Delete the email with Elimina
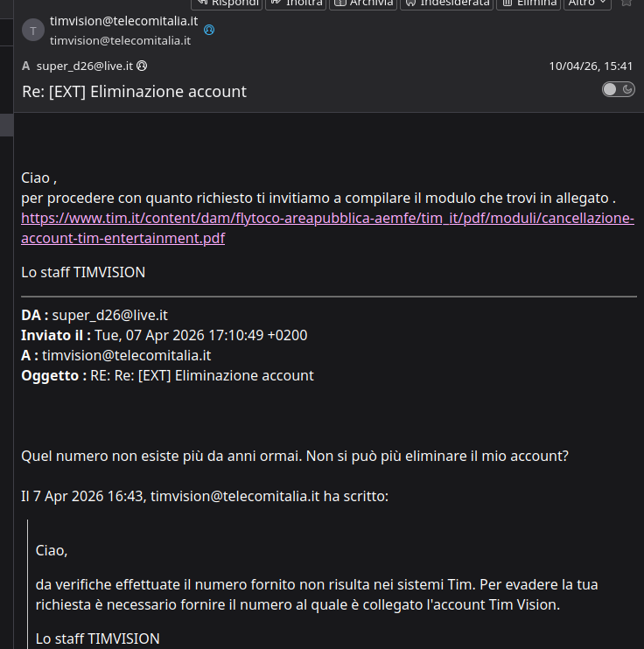The height and width of the screenshot is (649, 644). [x=528, y=3]
